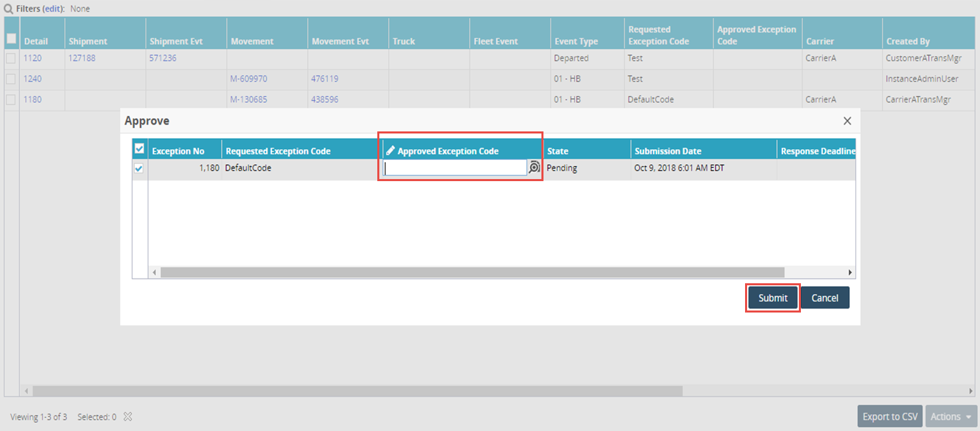Close the Approve dialog with the X
This screenshot has width=980, height=431.
(x=847, y=121)
